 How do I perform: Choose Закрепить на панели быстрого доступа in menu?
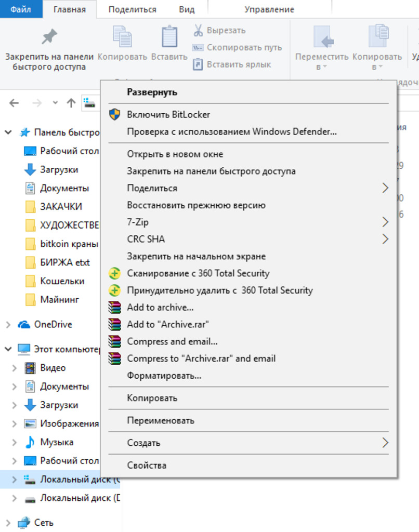pos(248,171)
